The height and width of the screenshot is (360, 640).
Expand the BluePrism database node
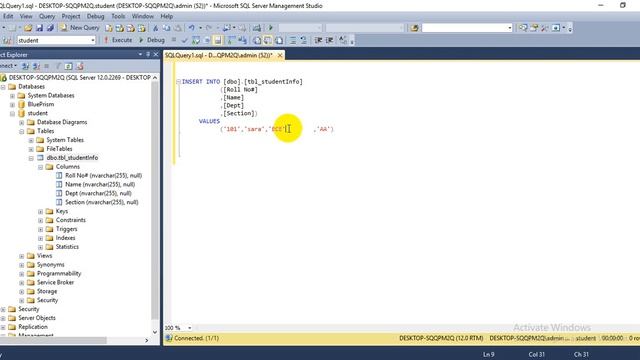click(12, 104)
